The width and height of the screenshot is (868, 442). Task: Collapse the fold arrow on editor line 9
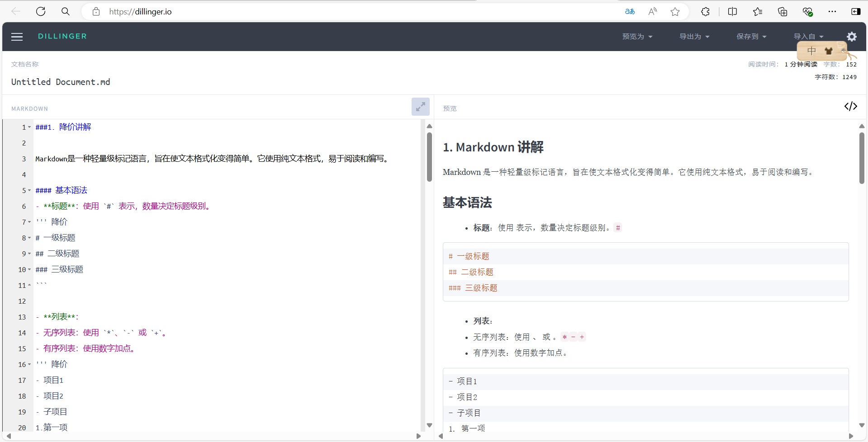pyautogui.click(x=29, y=254)
